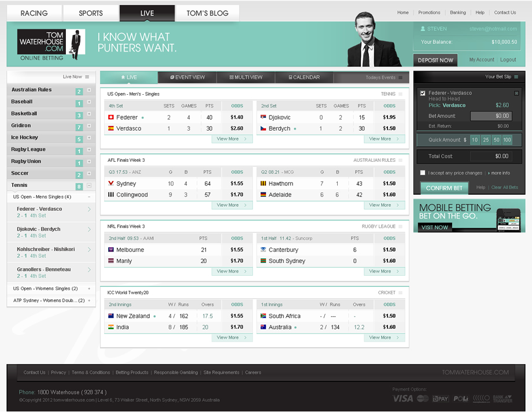Click the VISA payment logo
This screenshot has height=419, width=532.
click(402, 399)
